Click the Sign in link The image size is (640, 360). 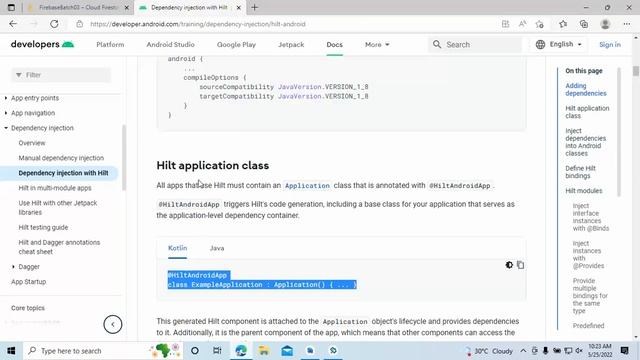tap(610, 44)
